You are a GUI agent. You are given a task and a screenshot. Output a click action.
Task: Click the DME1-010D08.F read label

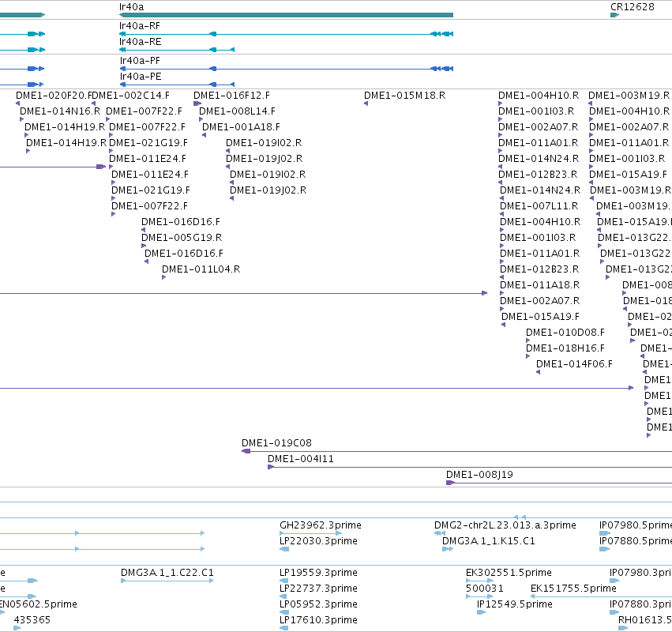565,333
